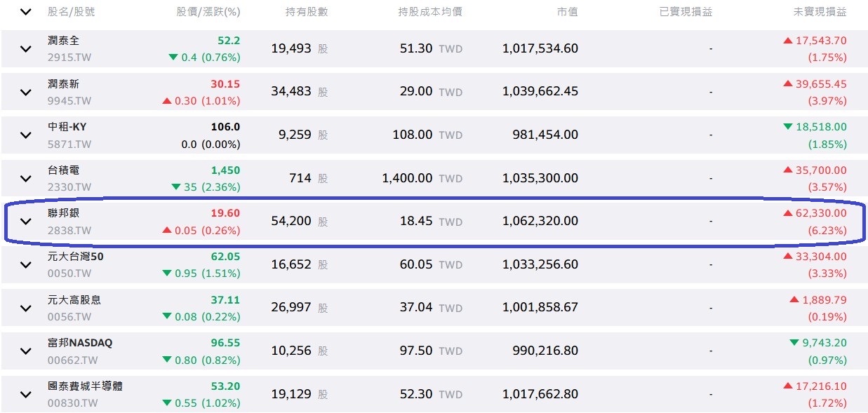Expand the 元大台灣50 row chevron
Viewport: 868px width, 413px height.
26,265
